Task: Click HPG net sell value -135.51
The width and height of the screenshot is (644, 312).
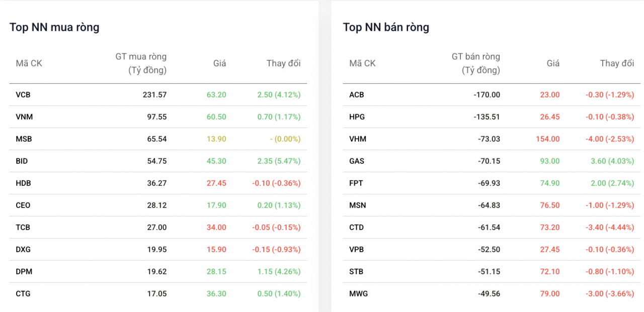Action: [x=487, y=117]
